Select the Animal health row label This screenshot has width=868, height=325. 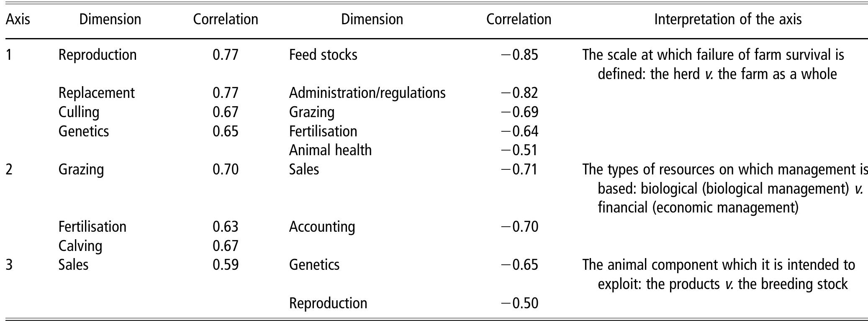[330, 150]
